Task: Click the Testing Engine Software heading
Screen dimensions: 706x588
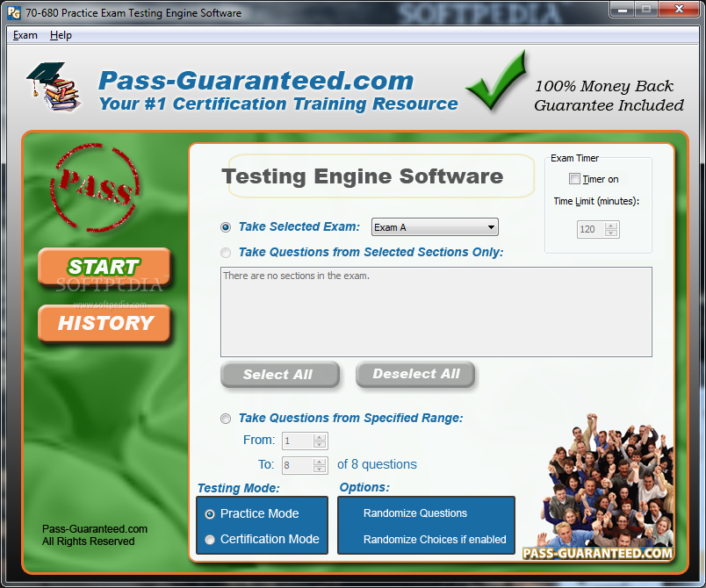Action: coord(363,176)
